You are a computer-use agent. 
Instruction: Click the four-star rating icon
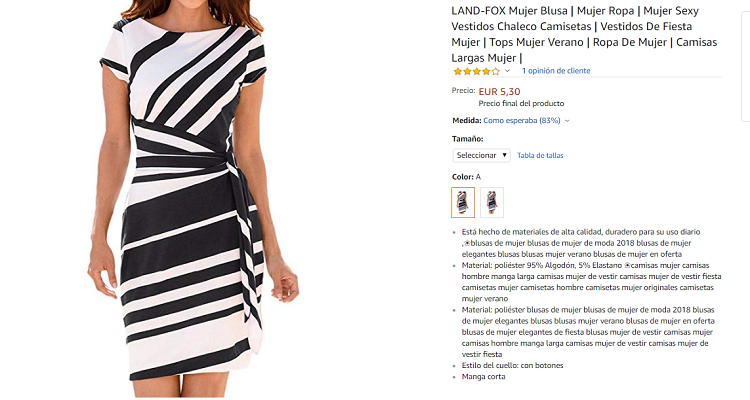475,71
